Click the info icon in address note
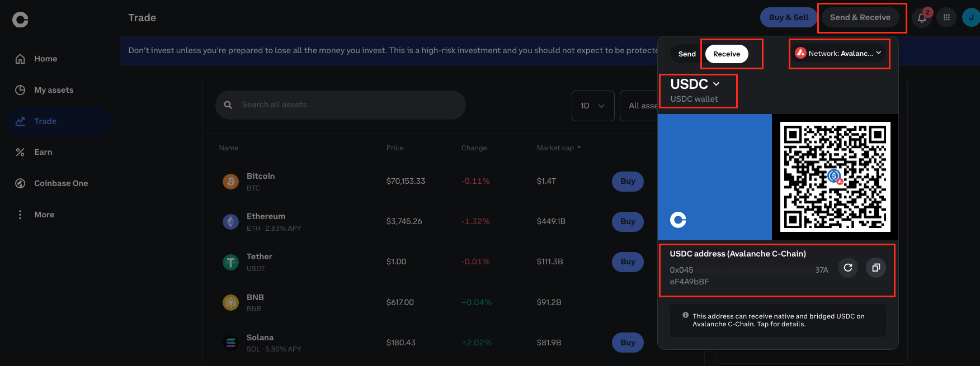980x366 pixels. (x=685, y=315)
